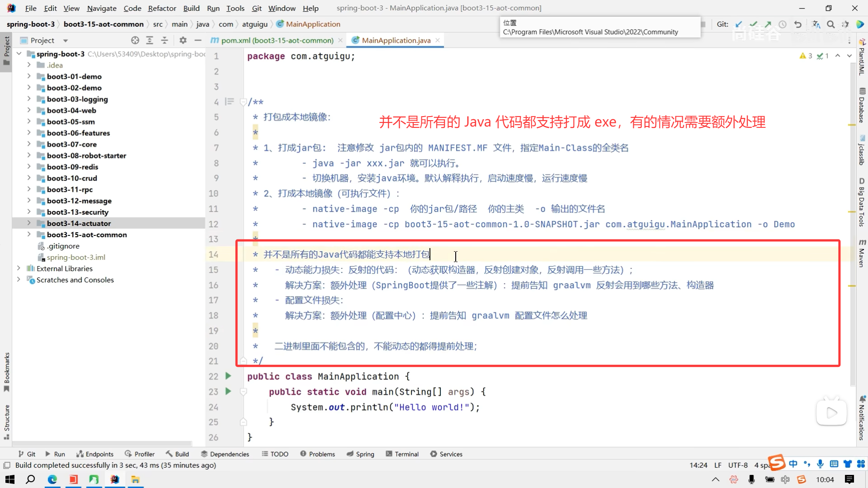This screenshot has height=488, width=868.
Task: Toggle Javadoc rendered view on line 4
Action: (230, 102)
